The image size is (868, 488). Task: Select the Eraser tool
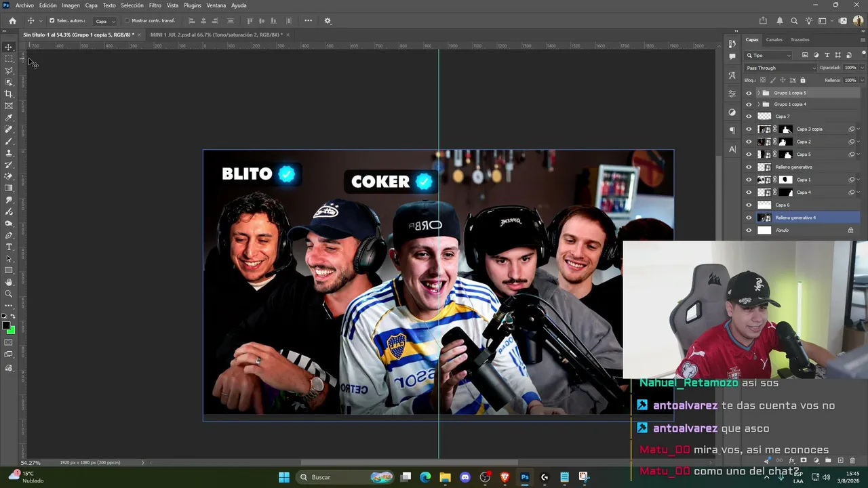click(9, 176)
